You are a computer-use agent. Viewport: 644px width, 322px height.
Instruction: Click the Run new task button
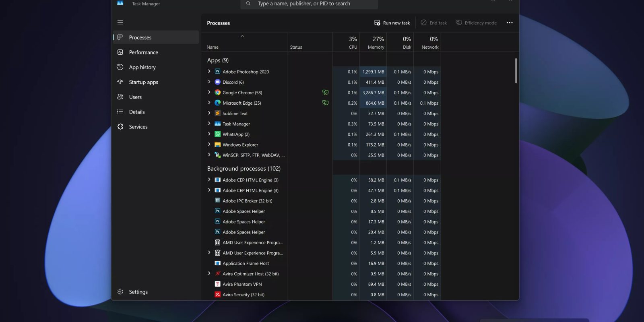pyautogui.click(x=392, y=23)
